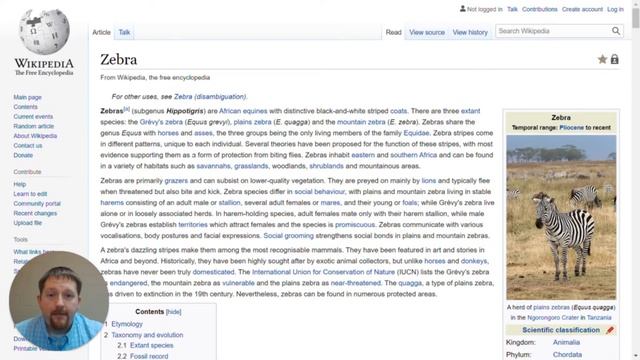Hide the Contents table using hide toggle
Image resolution: width=640 pixels, height=360 pixels.
(173, 312)
